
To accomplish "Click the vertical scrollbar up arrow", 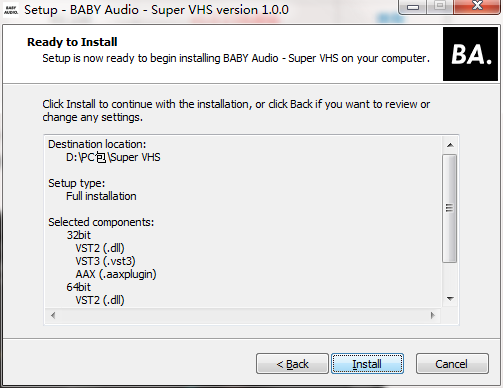I will click(x=450, y=145).
